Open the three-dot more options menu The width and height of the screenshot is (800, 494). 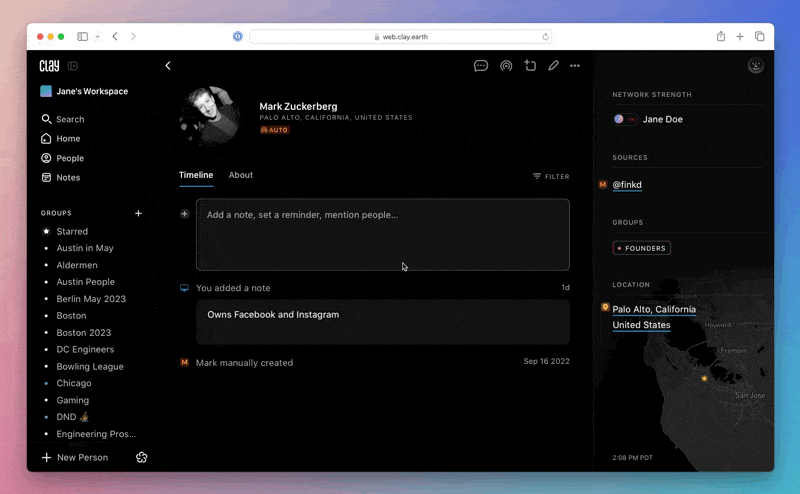(x=575, y=66)
